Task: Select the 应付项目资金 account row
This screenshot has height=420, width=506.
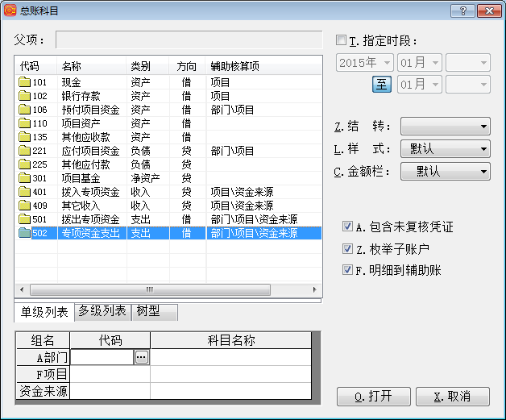Action: pyautogui.click(x=168, y=151)
